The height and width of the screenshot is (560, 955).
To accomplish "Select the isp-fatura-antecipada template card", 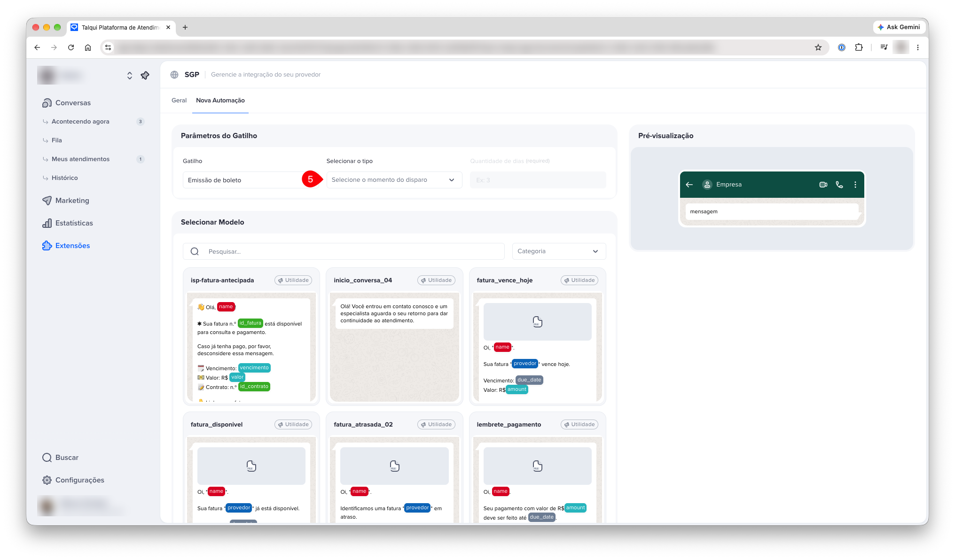I will 251,336.
